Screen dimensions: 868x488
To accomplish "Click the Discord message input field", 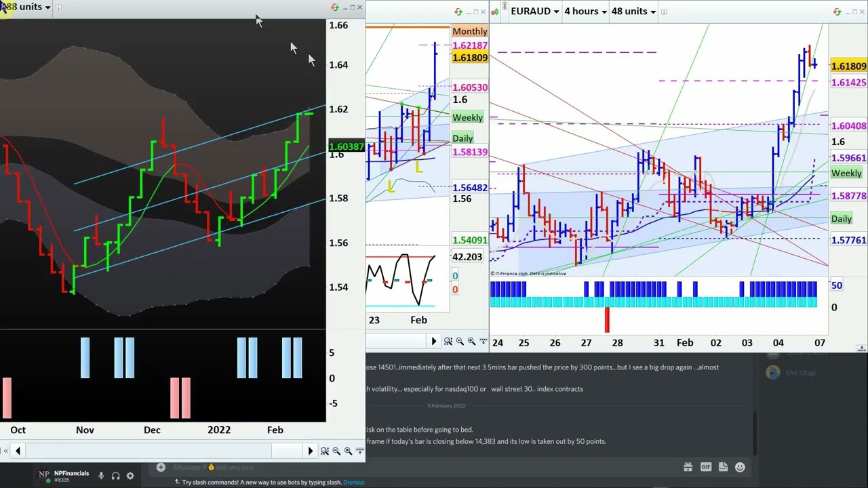I will pyautogui.click(x=420, y=467).
